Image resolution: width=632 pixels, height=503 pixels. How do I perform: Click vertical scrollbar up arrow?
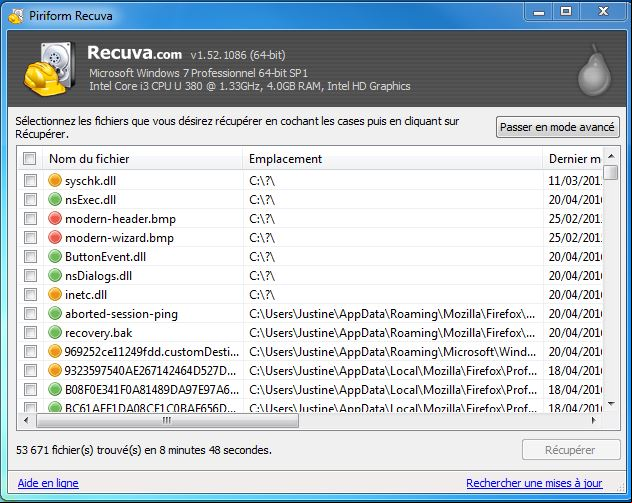pos(611,156)
